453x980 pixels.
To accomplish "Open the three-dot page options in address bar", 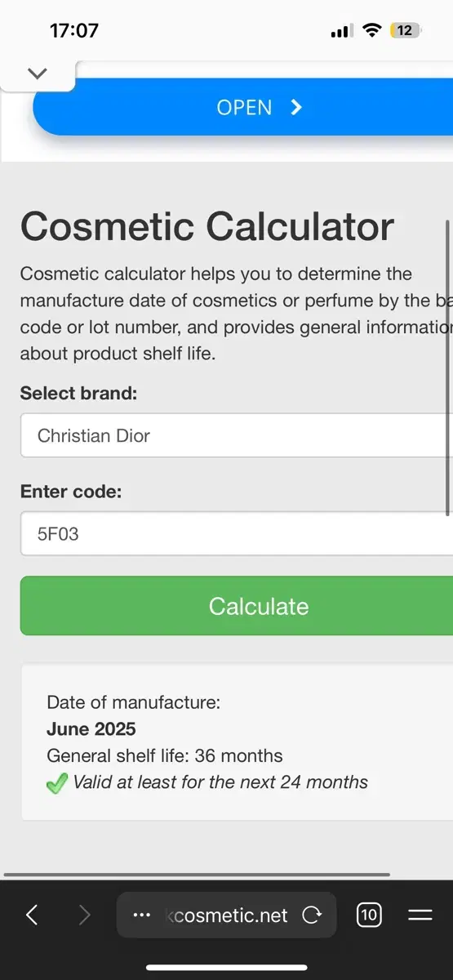I will click(x=141, y=915).
